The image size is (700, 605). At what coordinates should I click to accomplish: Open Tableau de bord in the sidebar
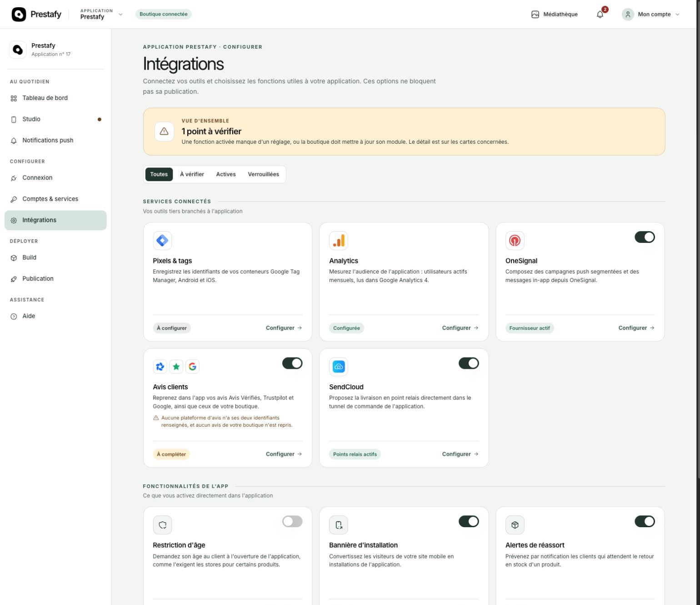(55, 98)
